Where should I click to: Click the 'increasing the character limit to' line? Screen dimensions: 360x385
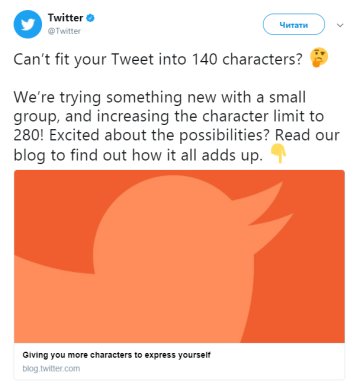click(x=169, y=116)
